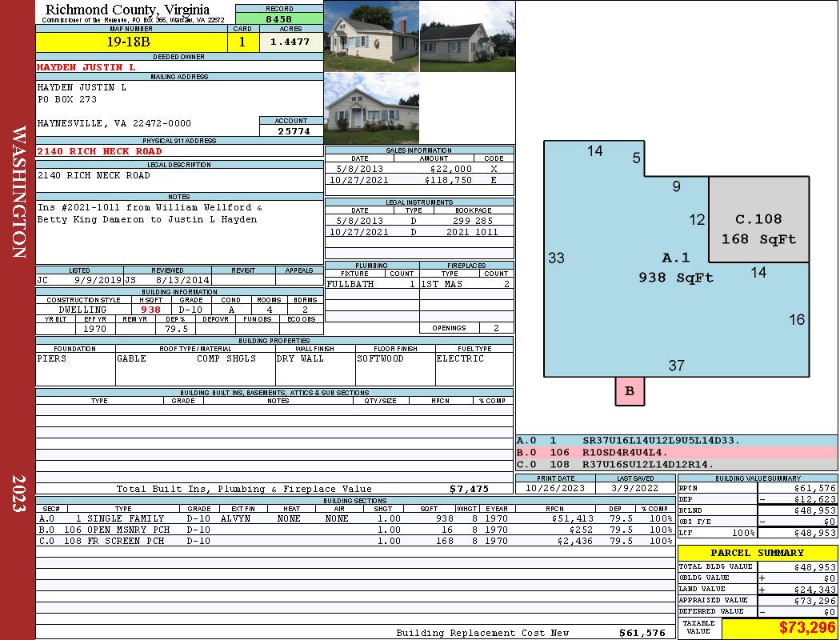Select the H SQFT value 938 in red

(151, 310)
